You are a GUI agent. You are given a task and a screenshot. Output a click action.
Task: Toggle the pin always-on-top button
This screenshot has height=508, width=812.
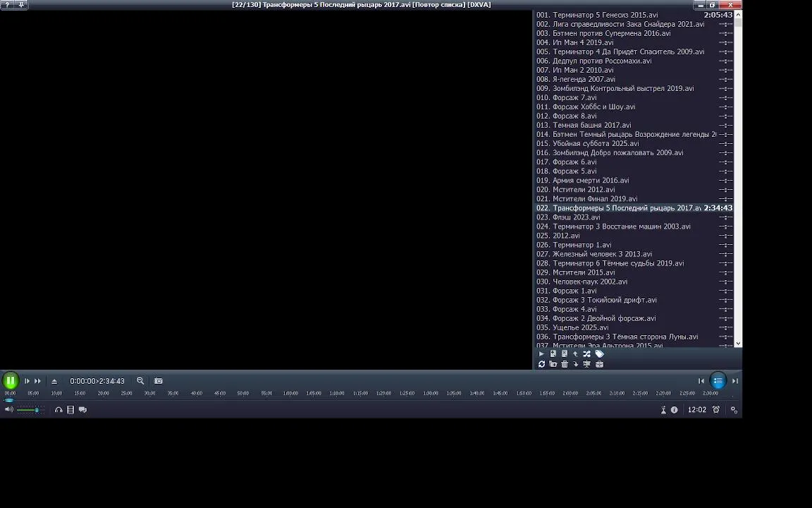click(21, 5)
